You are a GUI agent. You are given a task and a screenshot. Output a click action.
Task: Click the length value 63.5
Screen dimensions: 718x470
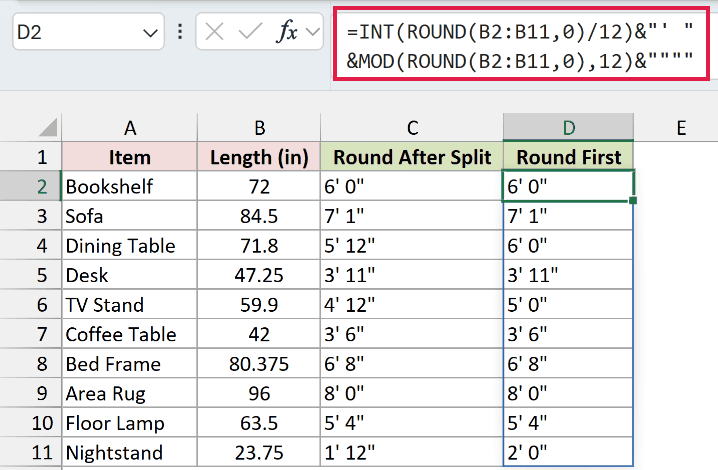(259, 422)
